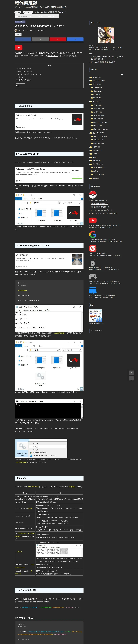Share the post on Pinterest

click(x=58, y=39)
